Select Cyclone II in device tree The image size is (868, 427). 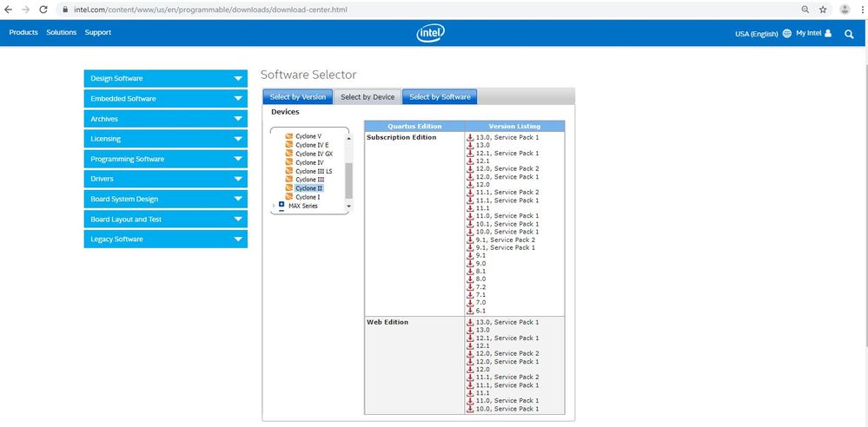coord(309,188)
